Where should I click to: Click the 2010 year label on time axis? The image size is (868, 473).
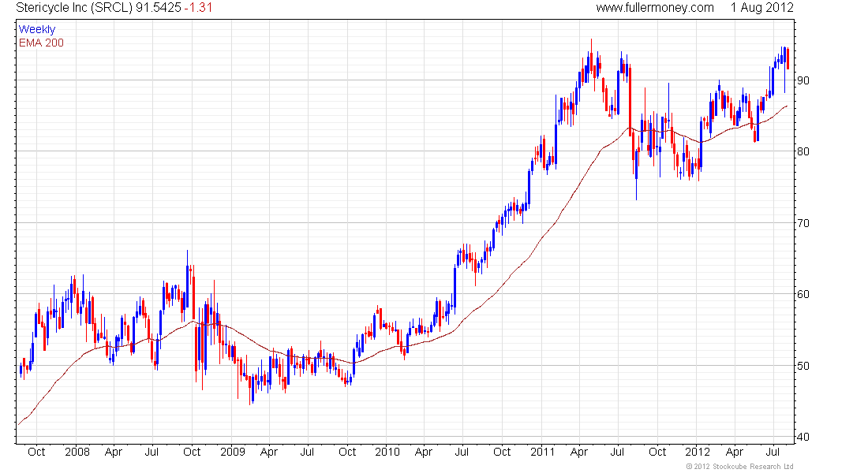click(x=387, y=452)
